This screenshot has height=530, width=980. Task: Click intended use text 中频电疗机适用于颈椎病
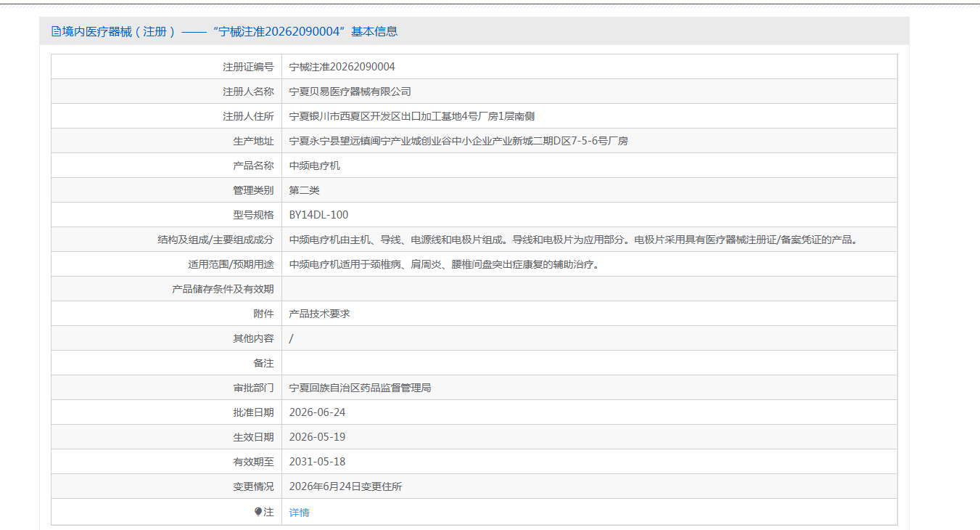[444, 264]
